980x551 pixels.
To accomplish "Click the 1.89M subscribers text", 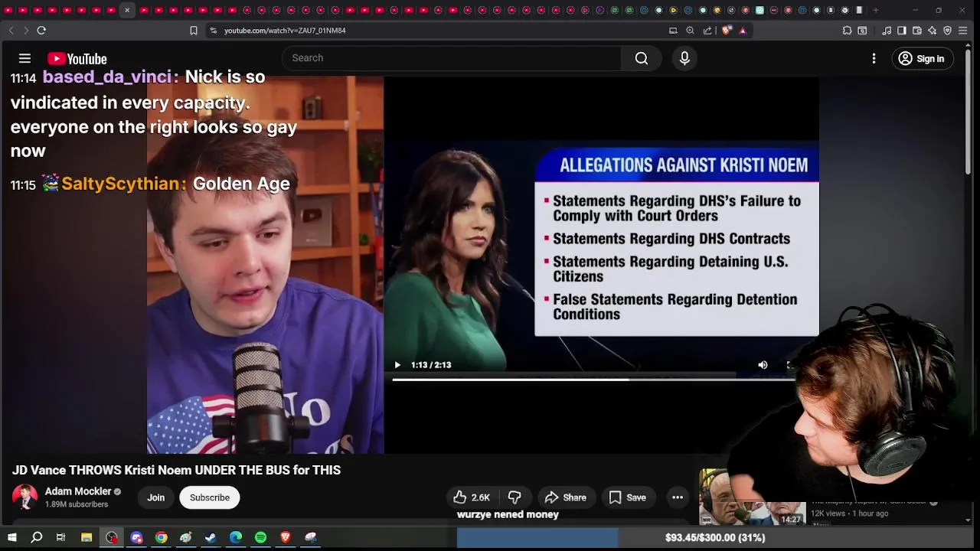I will (x=77, y=505).
